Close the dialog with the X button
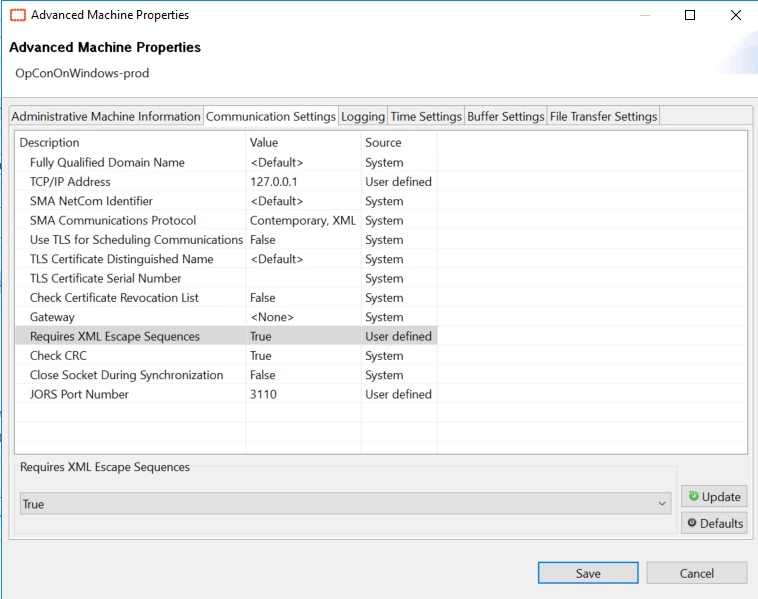 (x=735, y=15)
